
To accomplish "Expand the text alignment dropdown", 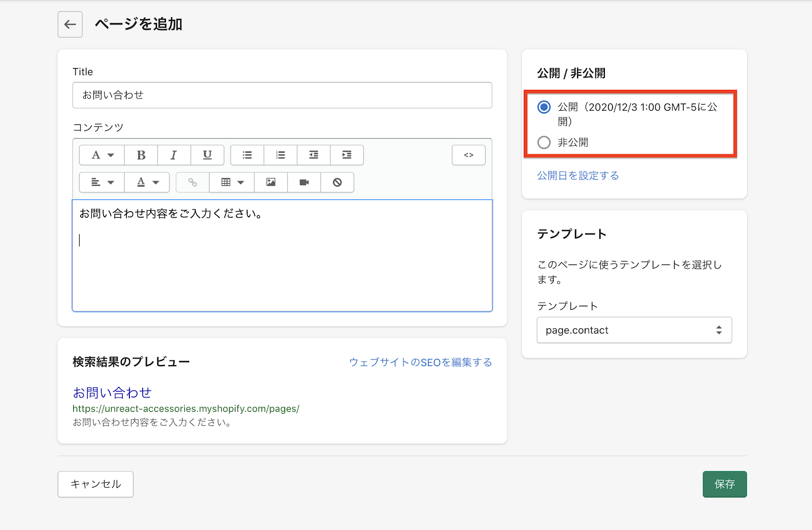I will coord(102,182).
